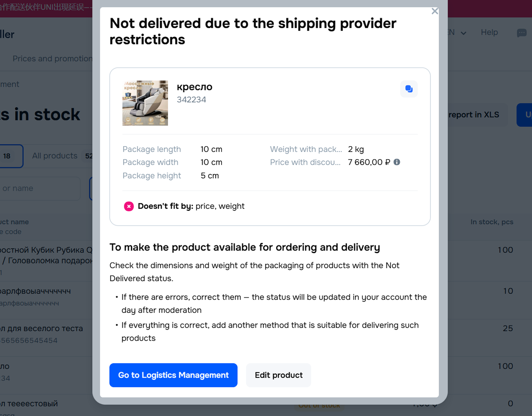This screenshot has height=416, width=532.
Task: Open the massage chair product thumbnail
Action: (x=145, y=103)
